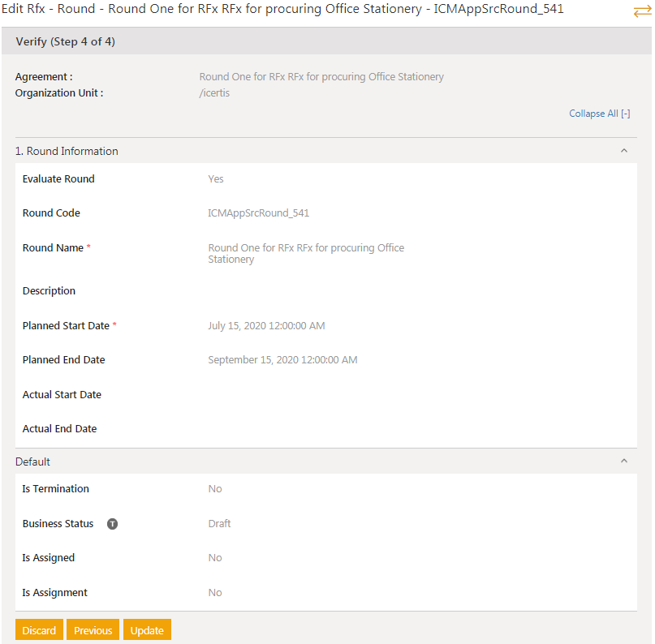Viewport: 655px width, 644px height.
Task: Collapse the Default section chevron
Action: (623, 462)
